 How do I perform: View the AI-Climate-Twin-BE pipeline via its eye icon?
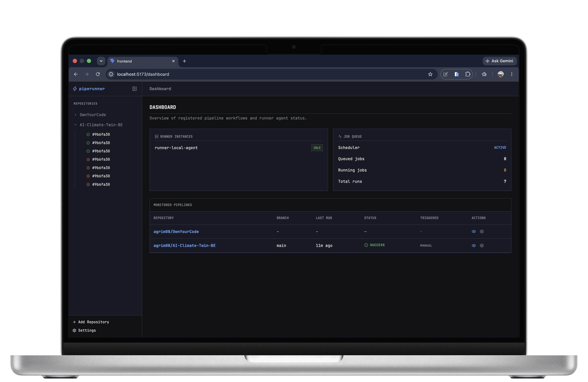point(474,245)
